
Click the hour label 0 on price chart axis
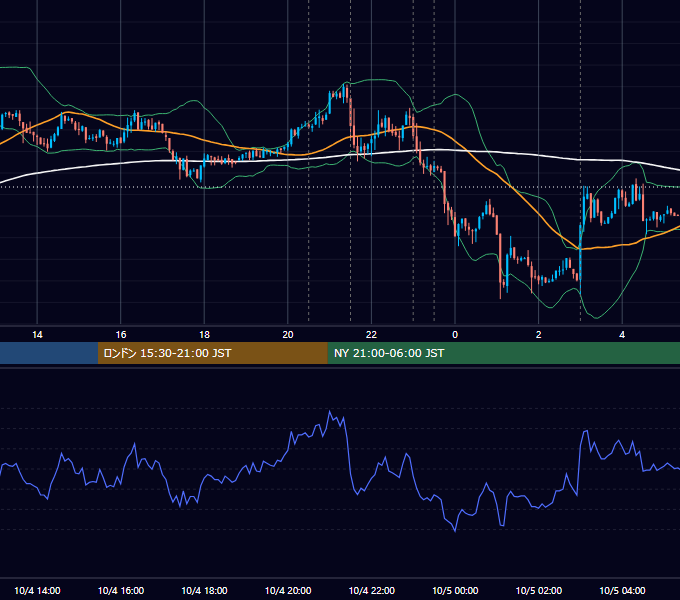point(455,335)
